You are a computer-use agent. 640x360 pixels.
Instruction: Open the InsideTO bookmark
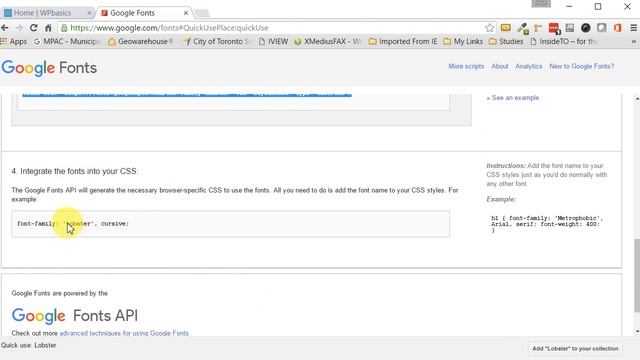pos(563,41)
